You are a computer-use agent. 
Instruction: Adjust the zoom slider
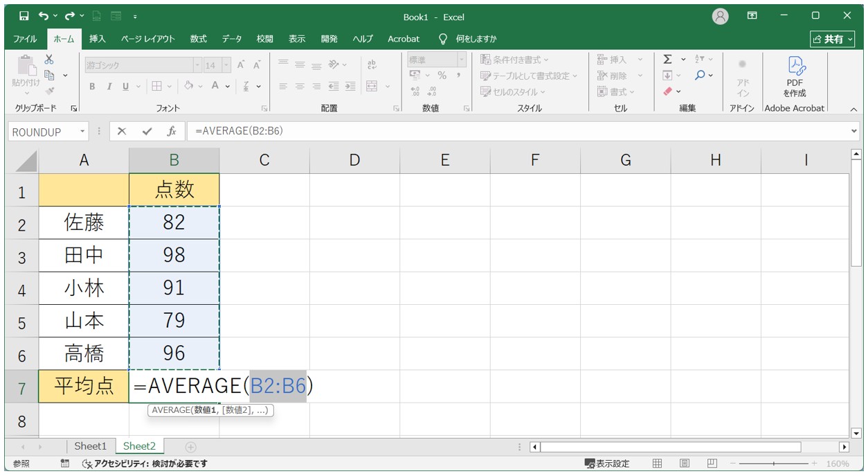click(x=774, y=464)
